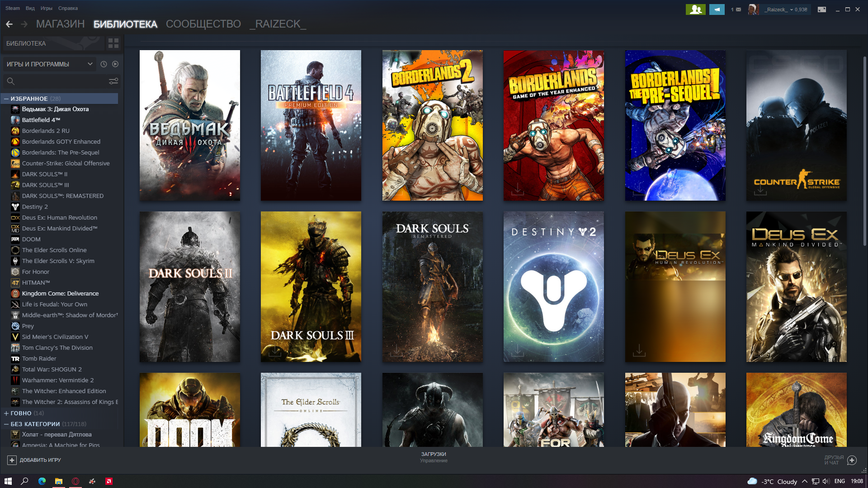Click the library vertical scrollbar

(864, 151)
